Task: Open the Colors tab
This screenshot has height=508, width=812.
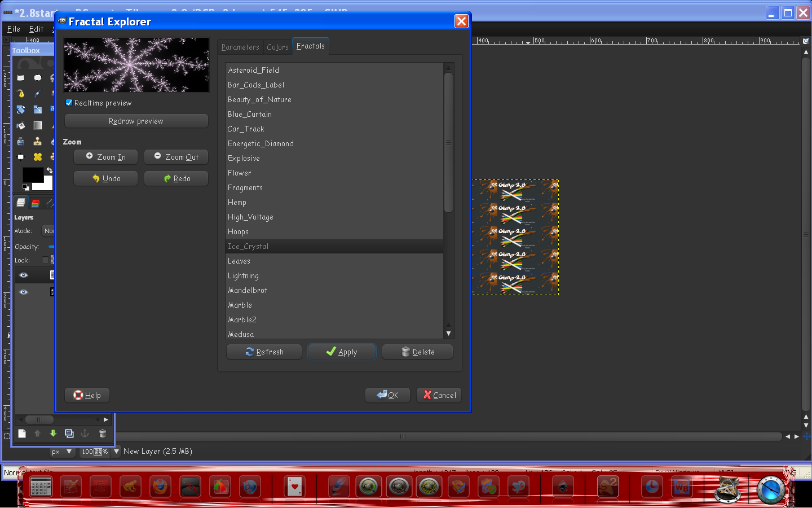Action: (x=277, y=47)
